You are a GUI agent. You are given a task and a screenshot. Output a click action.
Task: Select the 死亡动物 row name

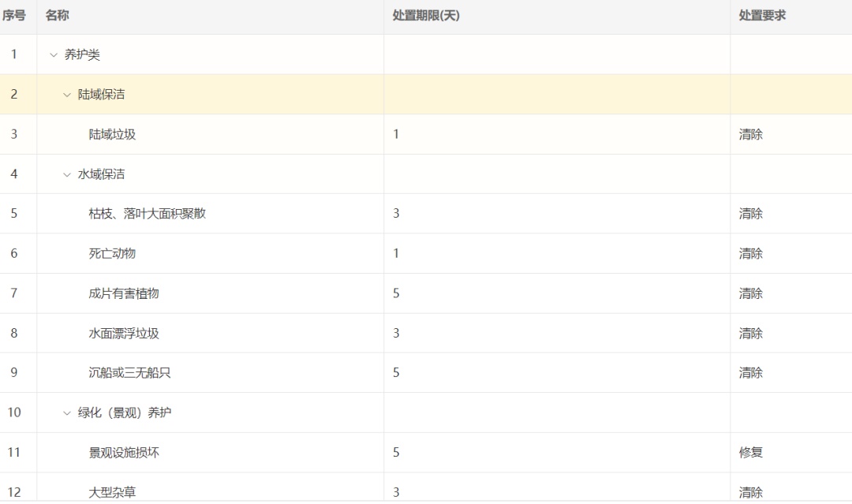pyautogui.click(x=112, y=253)
